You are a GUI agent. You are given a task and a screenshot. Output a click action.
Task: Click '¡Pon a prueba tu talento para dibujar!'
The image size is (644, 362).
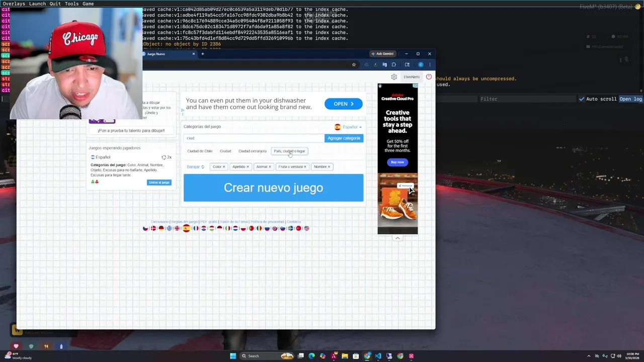coord(131,130)
